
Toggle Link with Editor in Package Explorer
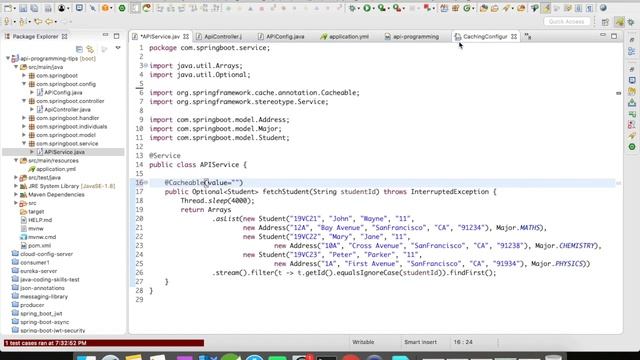90,49
